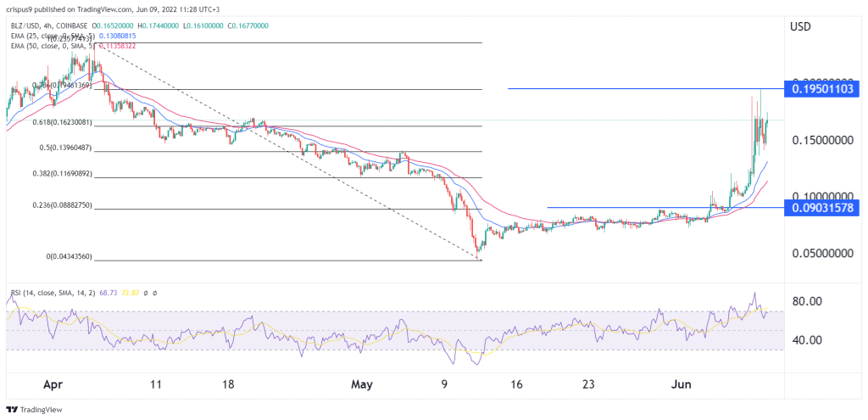Select the 0.19501103 price label
This screenshot has width=868, height=420.
click(821, 88)
